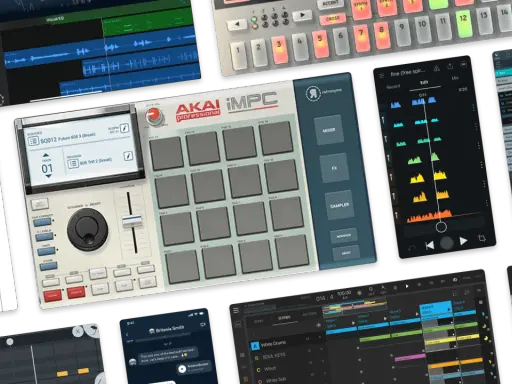Open the program list icon on iMPC display
Image resolution: width=512 pixels, height=384 pixels.
point(73,164)
